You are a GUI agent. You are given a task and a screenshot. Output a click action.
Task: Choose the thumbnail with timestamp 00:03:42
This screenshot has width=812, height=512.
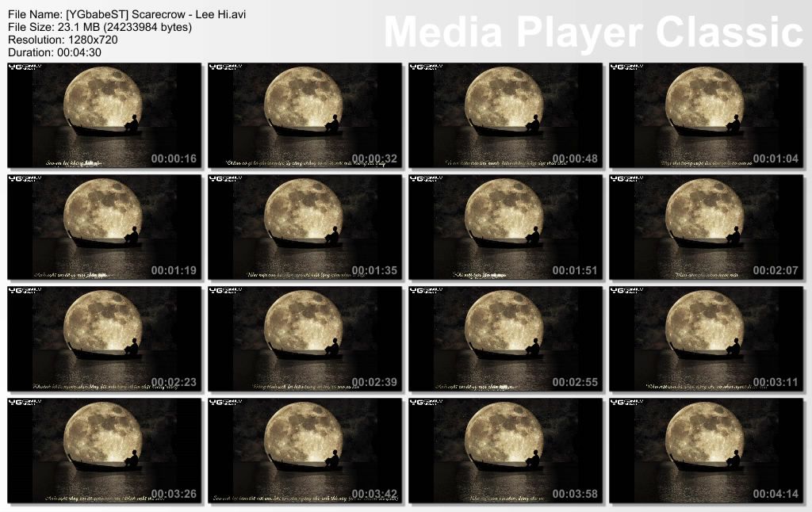(x=304, y=450)
